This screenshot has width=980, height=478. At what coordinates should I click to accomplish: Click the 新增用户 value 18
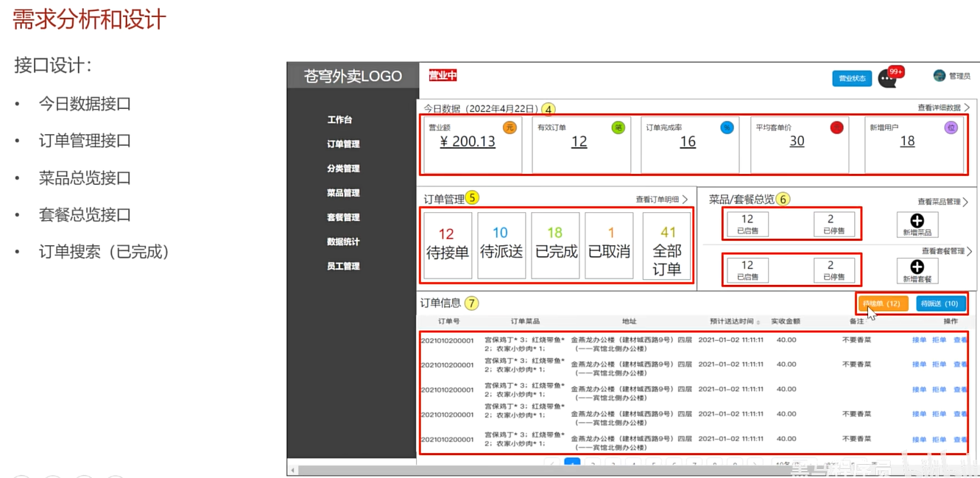[907, 141]
